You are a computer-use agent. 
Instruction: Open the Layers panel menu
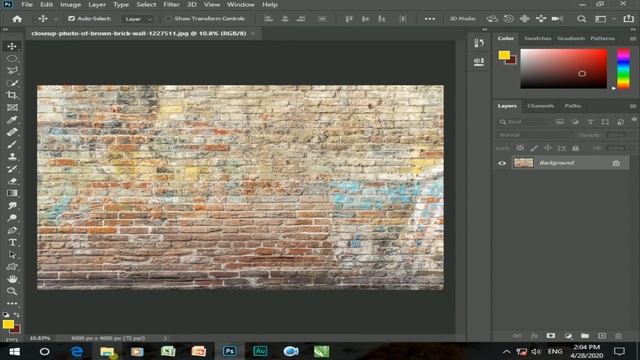tap(633, 106)
